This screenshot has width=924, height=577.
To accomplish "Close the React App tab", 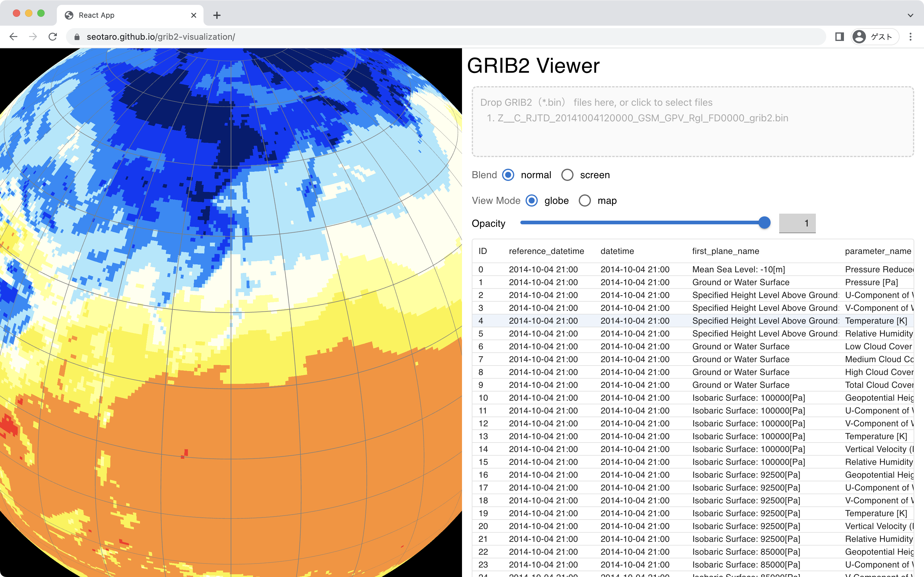I will click(193, 15).
